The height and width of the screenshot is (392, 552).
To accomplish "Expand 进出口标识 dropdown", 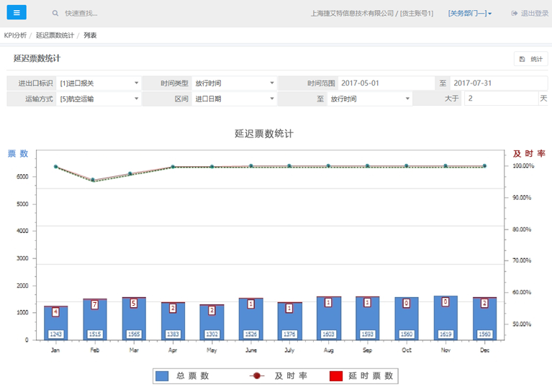I will (x=99, y=83).
